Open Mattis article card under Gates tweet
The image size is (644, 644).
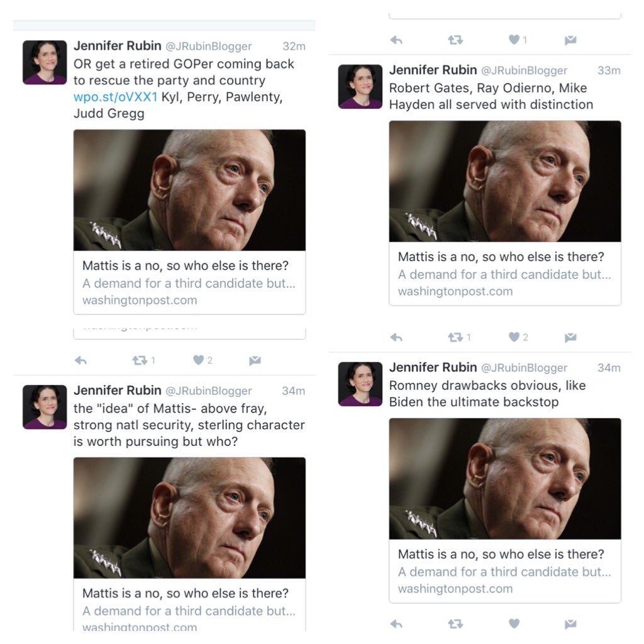(x=505, y=213)
